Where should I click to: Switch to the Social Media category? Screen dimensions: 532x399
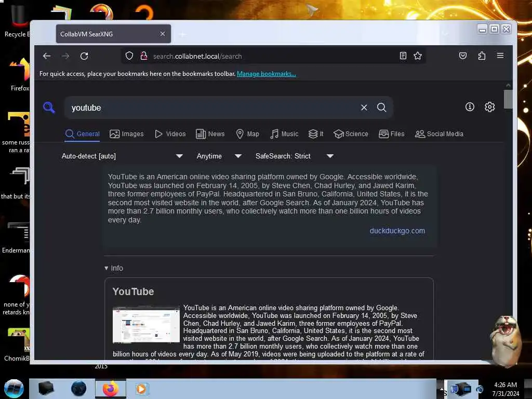439,134
